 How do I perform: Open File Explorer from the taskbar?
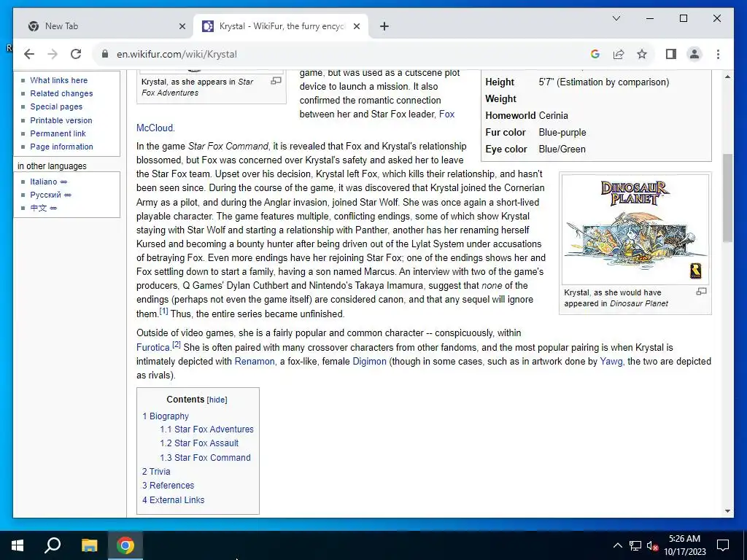click(89, 545)
